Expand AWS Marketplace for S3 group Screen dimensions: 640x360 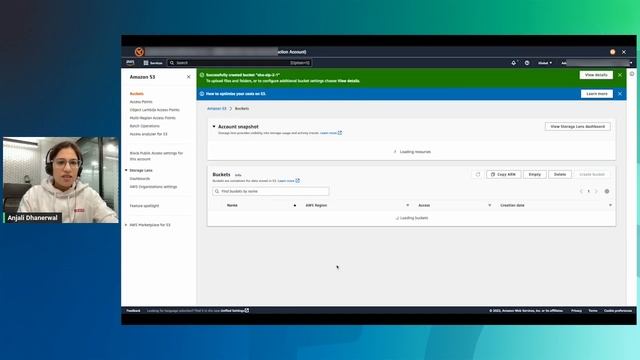(x=126, y=225)
